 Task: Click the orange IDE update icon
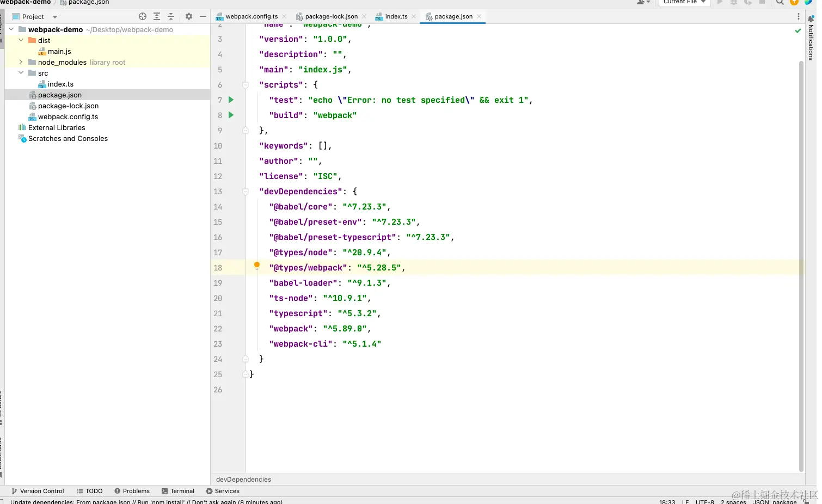pyautogui.click(x=794, y=2)
